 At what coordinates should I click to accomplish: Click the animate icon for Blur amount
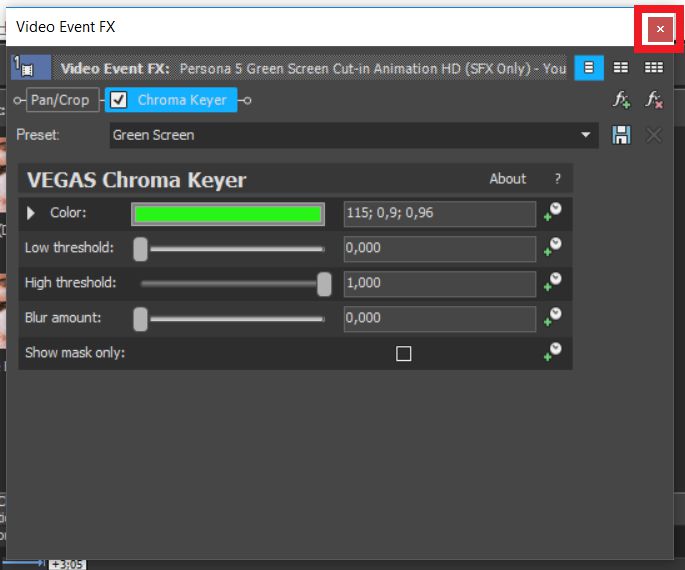point(552,318)
